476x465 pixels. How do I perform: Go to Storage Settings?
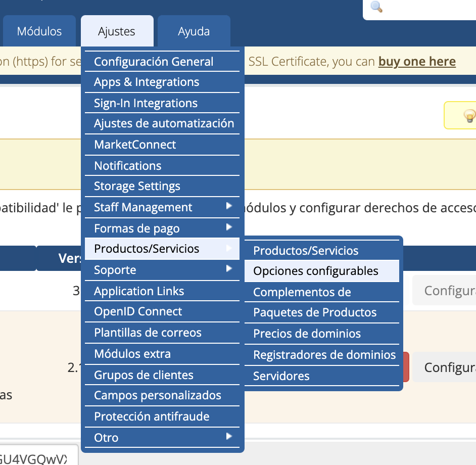tap(162, 186)
